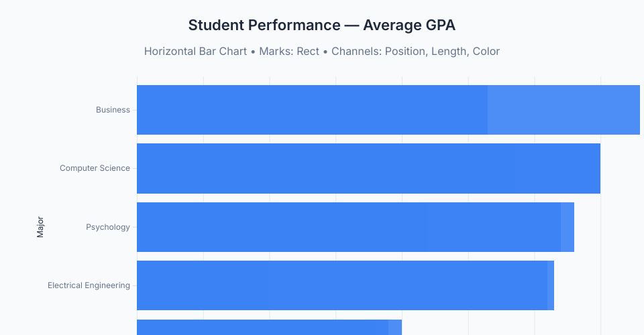
Task: Click the light tip of the Psychology bar
Action: pyautogui.click(x=568, y=227)
